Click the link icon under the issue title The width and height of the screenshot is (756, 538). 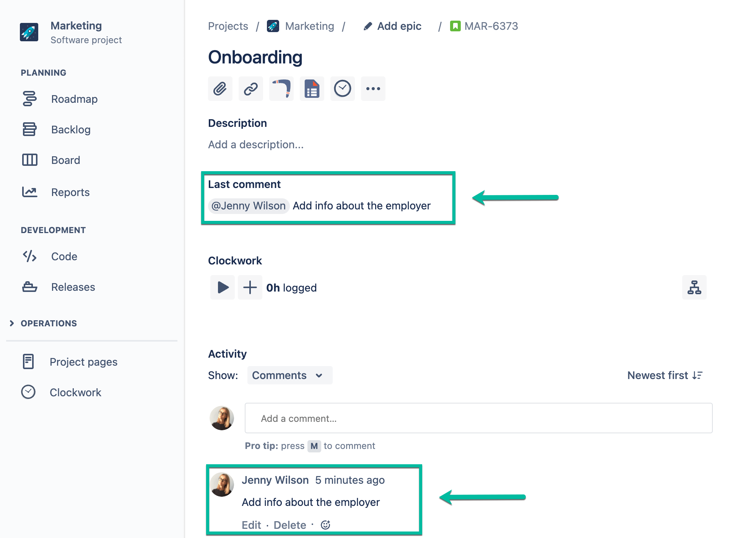pyautogui.click(x=250, y=88)
